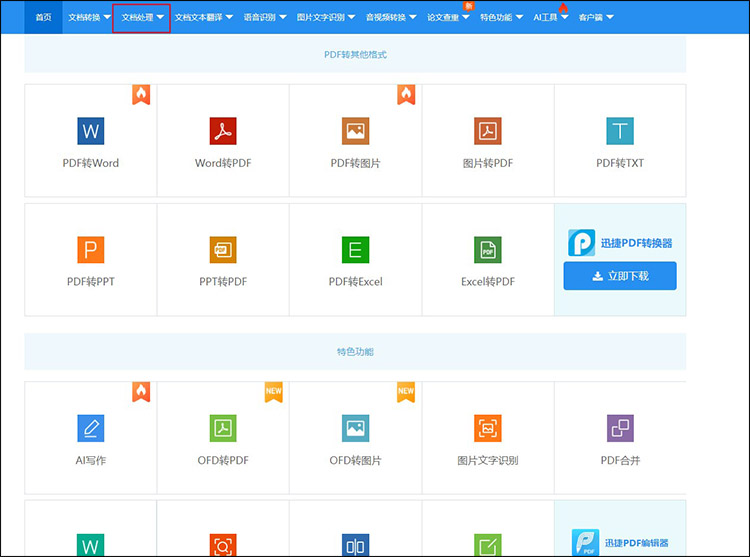Open the AI写作 pencil icon
Screen dimensions: 750x557
pos(90,428)
